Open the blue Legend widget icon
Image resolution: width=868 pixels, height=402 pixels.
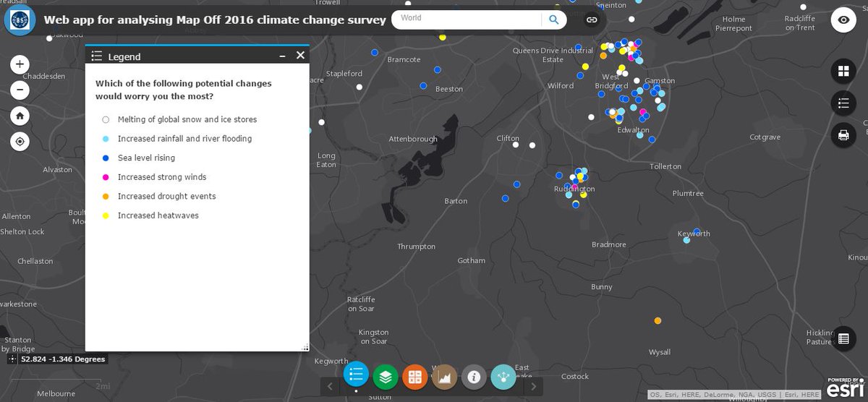[355, 375]
